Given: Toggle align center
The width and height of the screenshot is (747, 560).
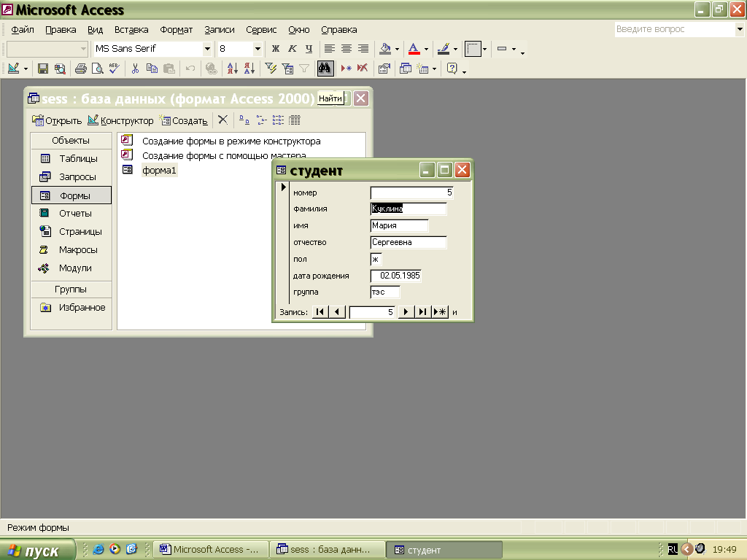Looking at the screenshot, I should (x=347, y=49).
